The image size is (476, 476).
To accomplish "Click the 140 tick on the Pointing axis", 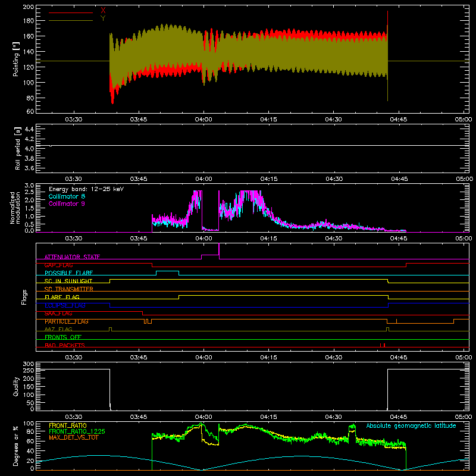I will tap(29, 52).
